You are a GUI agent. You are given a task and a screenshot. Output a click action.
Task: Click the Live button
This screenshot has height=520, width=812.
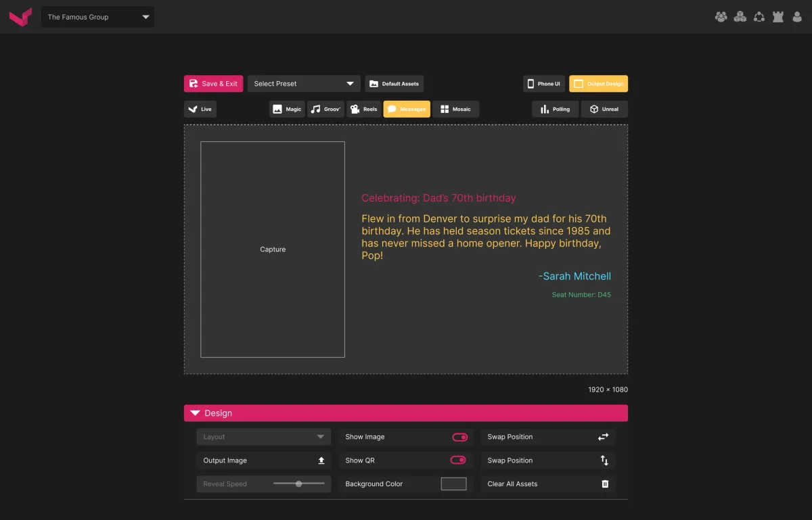200,109
